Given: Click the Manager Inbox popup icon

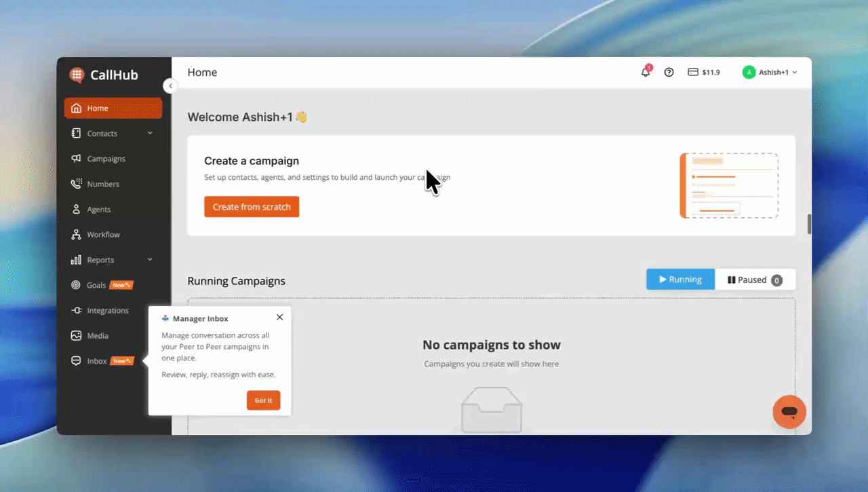Looking at the screenshot, I should click(165, 318).
